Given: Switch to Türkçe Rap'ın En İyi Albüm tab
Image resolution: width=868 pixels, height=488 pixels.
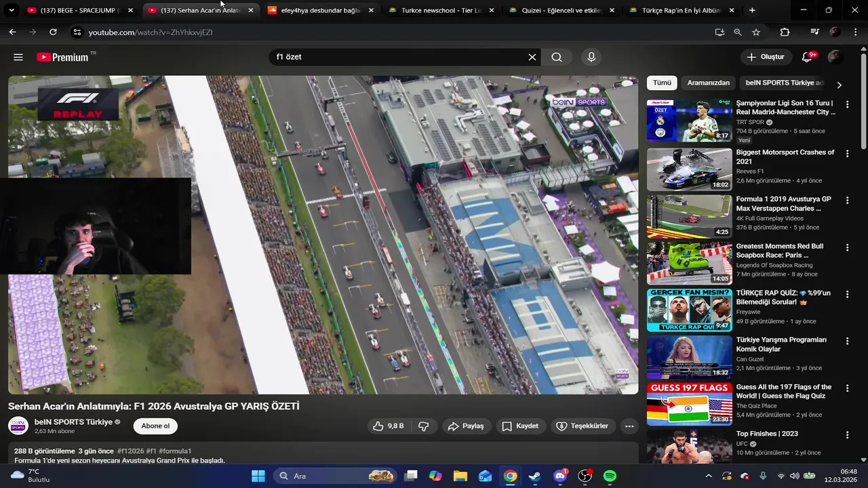Looking at the screenshot, I should tap(682, 10).
